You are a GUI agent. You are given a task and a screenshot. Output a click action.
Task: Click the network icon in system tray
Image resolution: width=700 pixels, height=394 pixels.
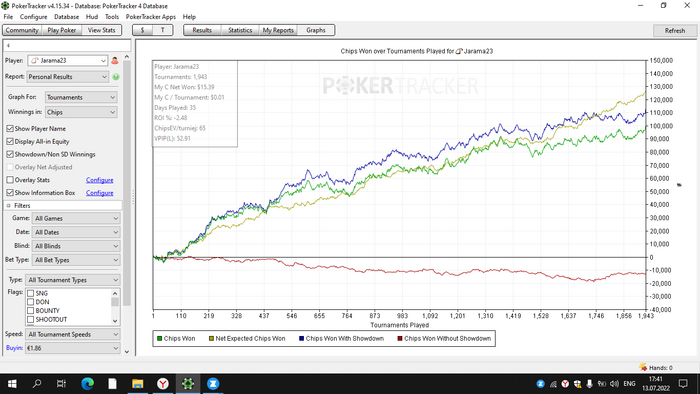[x=553, y=384]
